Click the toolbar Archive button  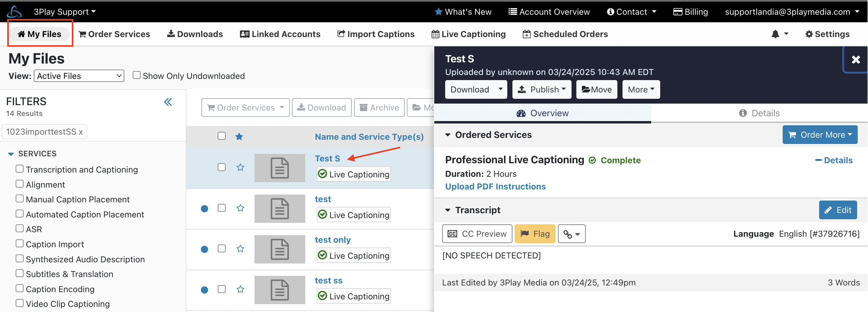(379, 108)
